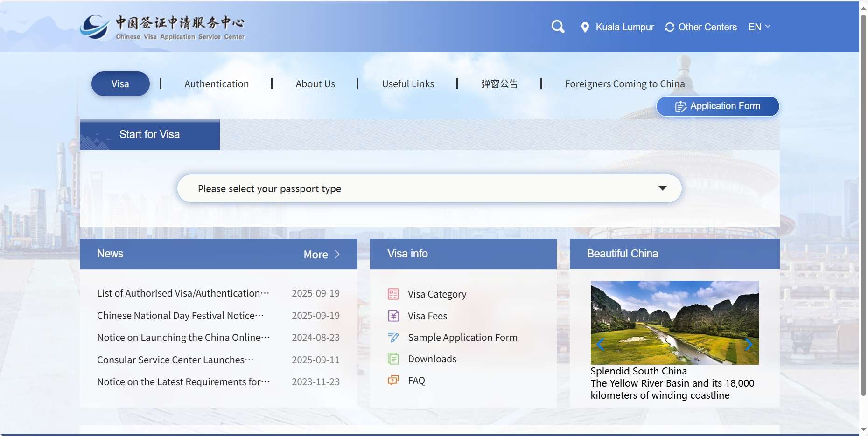This screenshot has width=868, height=436.
Task: Click the page vertical scrollbar thumb
Action: [863, 205]
